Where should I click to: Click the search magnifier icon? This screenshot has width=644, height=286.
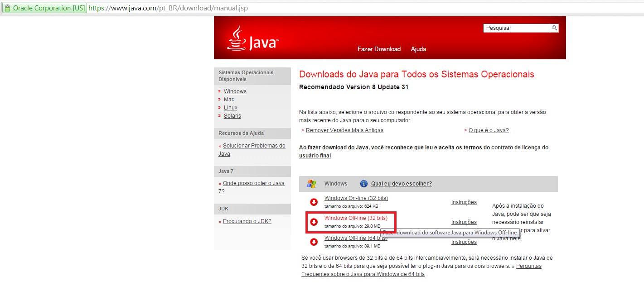[554, 28]
